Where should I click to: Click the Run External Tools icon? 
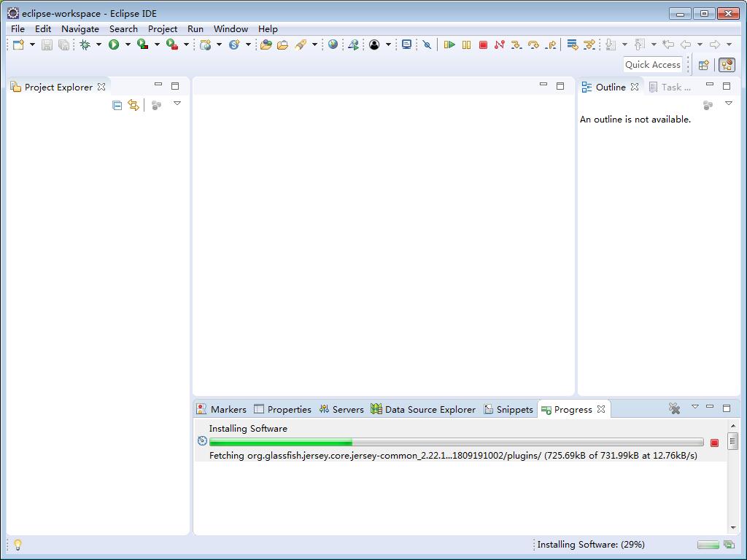coord(172,44)
